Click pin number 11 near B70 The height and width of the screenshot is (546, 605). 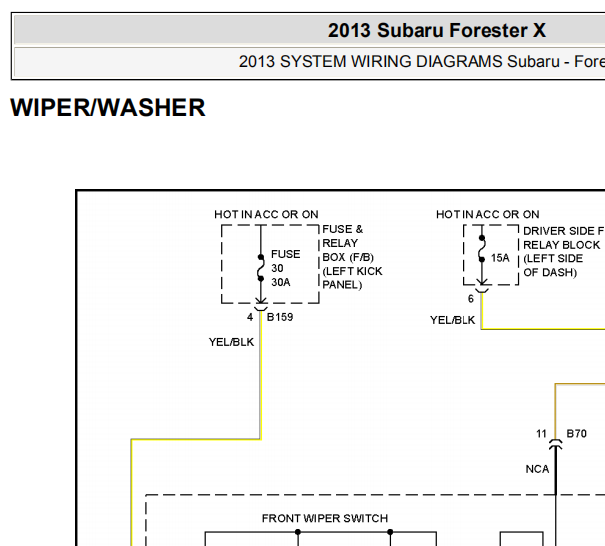pos(541,434)
